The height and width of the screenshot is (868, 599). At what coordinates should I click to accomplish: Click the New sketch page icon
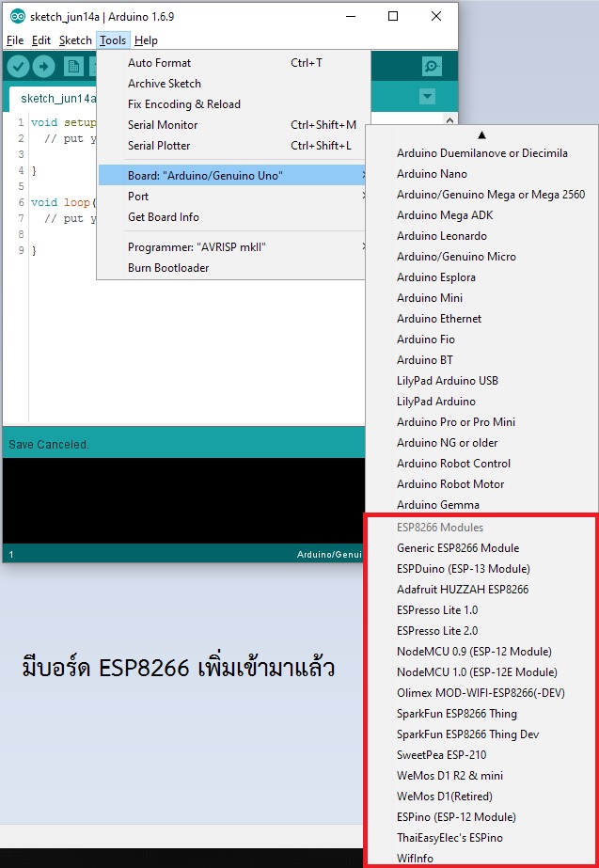click(73, 67)
